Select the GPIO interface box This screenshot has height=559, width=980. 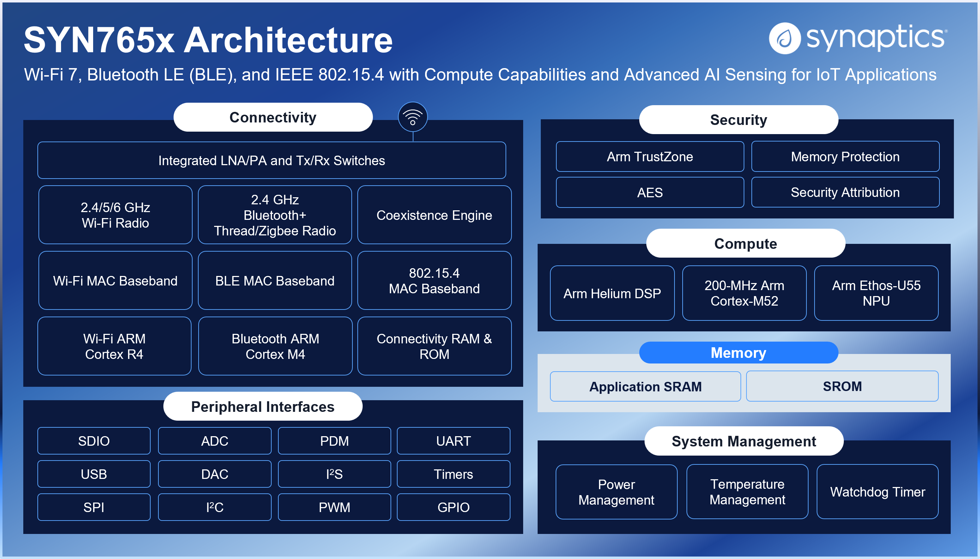click(453, 507)
